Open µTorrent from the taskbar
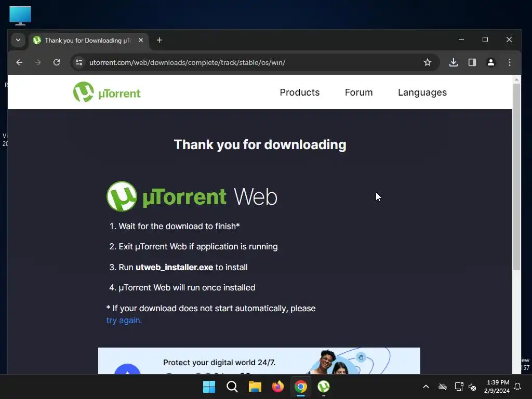Image resolution: width=532 pixels, height=399 pixels. (324, 387)
